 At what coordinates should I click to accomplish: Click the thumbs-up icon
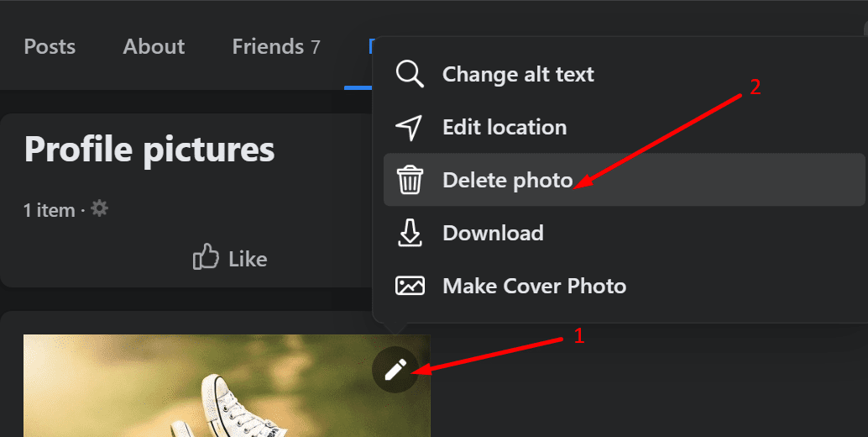[206, 257]
